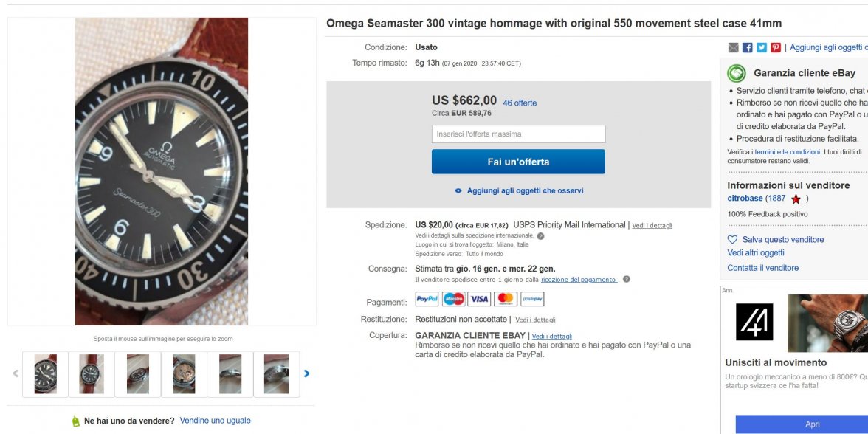The height and width of the screenshot is (434, 868).
Task: Share the listing via email icon
Action: point(733,47)
